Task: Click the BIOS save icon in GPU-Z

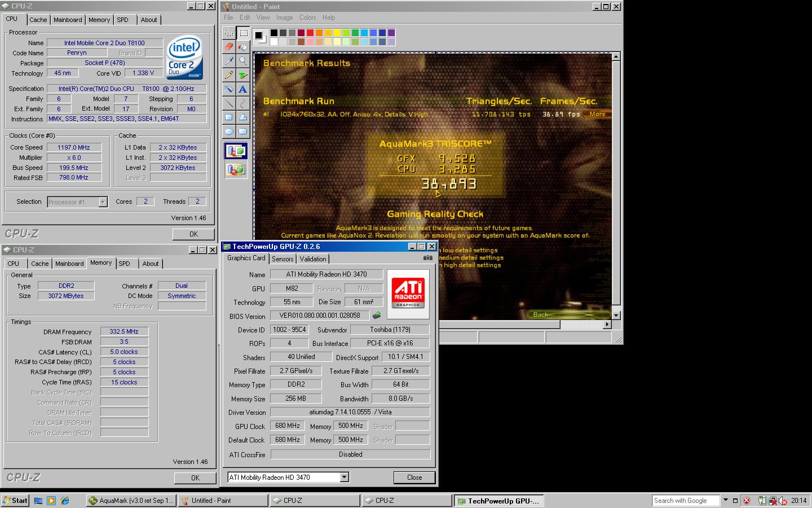Action: coord(377,316)
